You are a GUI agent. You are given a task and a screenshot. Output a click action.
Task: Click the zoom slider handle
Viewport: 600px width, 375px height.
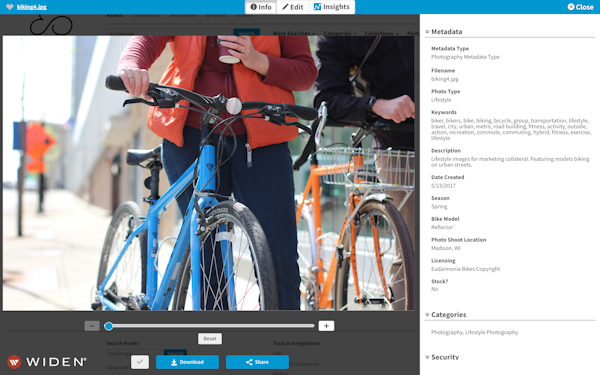point(109,326)
